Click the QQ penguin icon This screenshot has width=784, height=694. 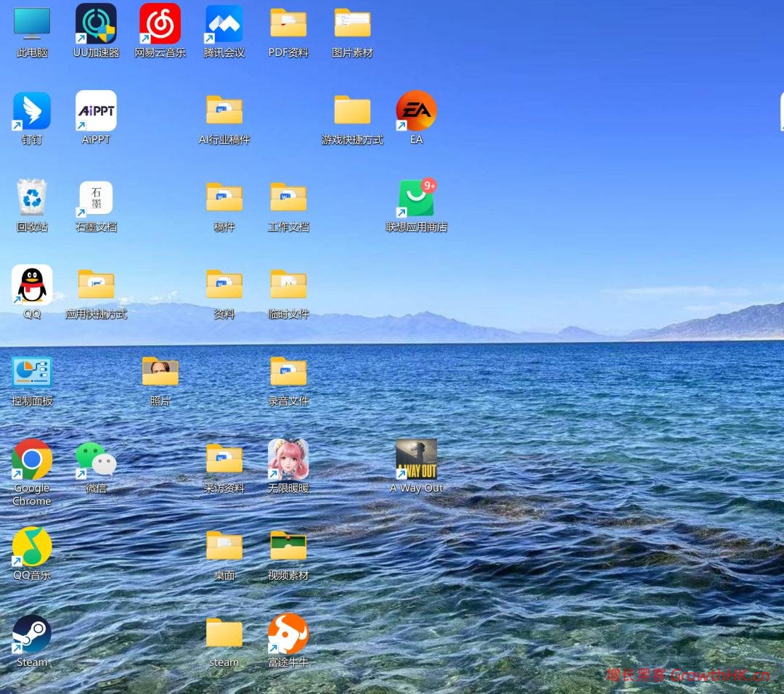[x=32, y=285]
